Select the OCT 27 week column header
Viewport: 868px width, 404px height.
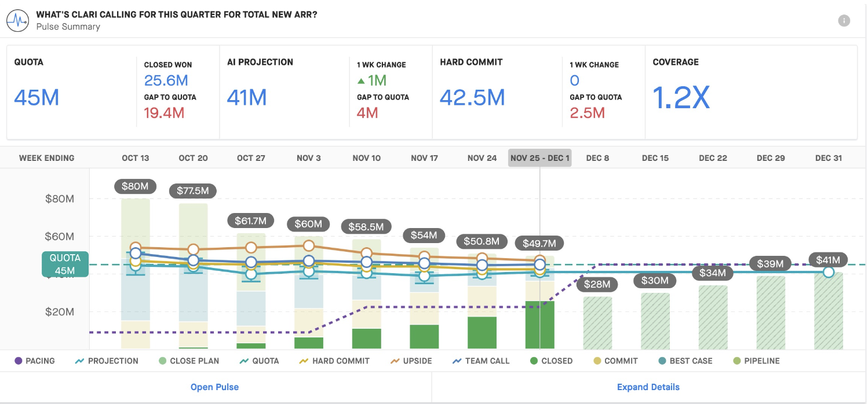pyautogui.click(x=251, y=158)
